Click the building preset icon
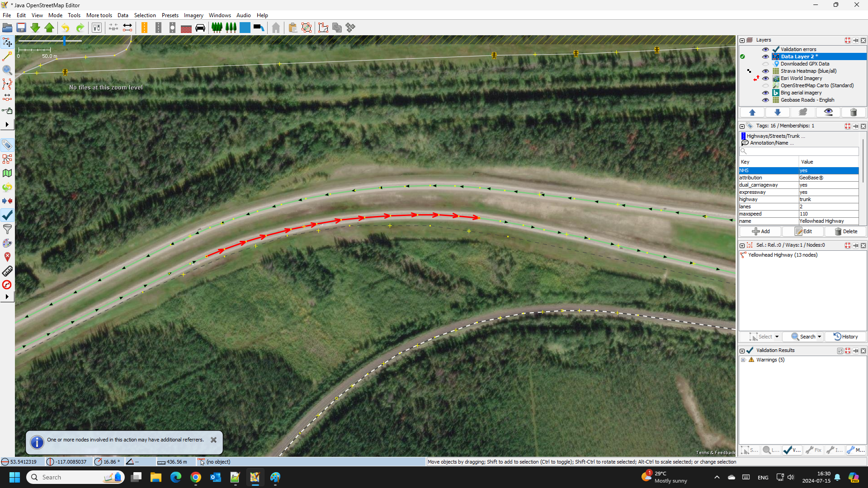 pyautogui.click(x=276, y=28)
